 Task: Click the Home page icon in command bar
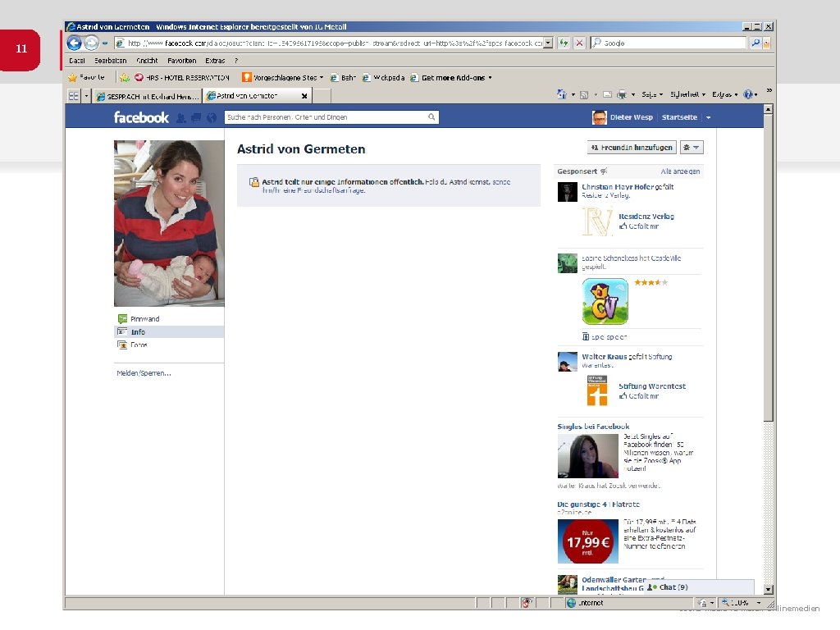pyautogui.click(x=561, y=94)
